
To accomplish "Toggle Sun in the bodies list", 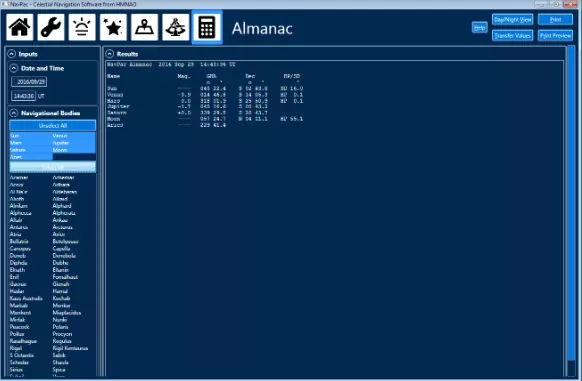I will [x=31, y=136].
